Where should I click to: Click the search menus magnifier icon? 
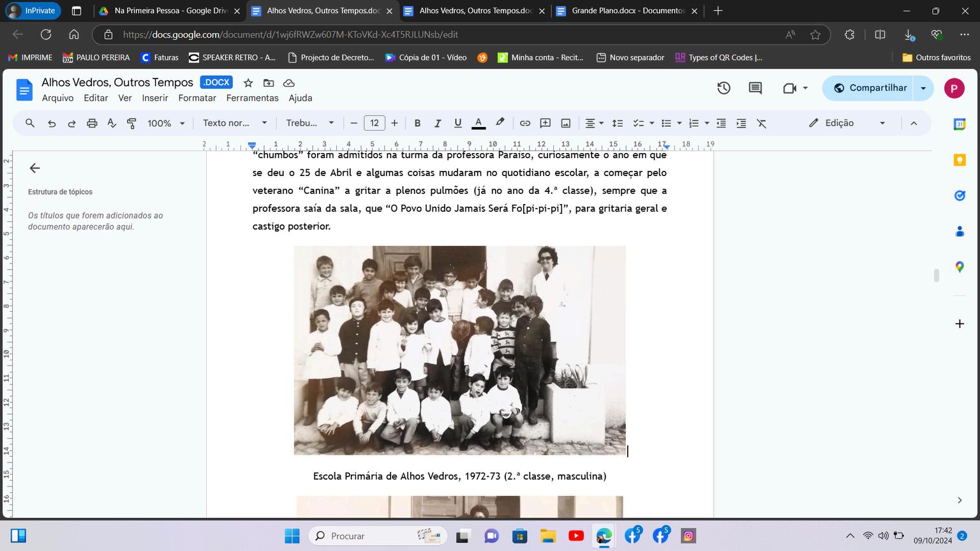[30, 123]
